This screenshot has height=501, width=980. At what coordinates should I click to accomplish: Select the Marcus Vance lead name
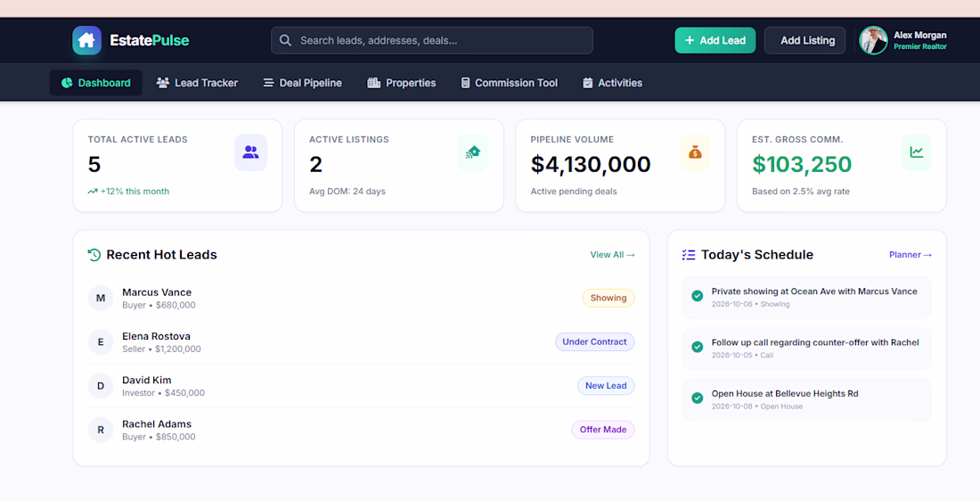tap(157, 292)
